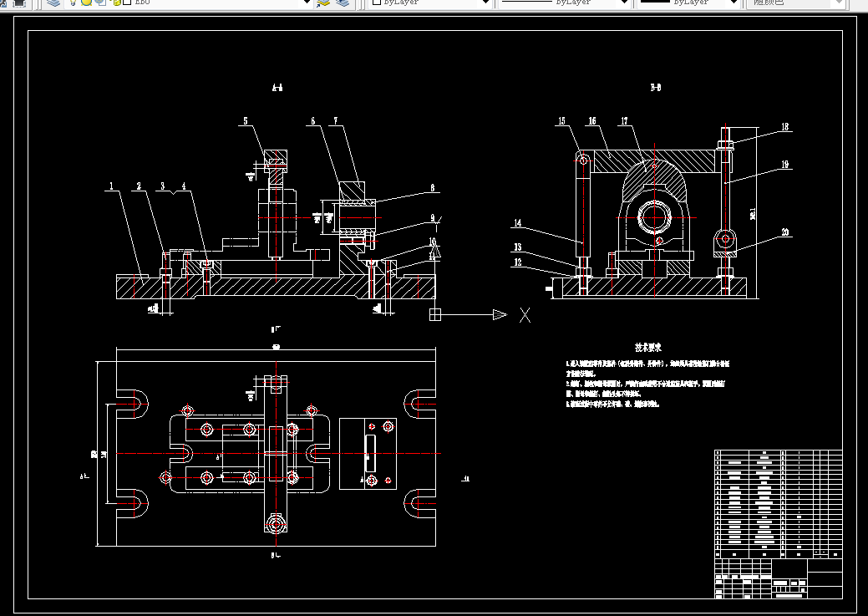The width and height of the screenshot is (868, 616).
Task: Select the A-A section view title
Action: [x=278, y=88]
